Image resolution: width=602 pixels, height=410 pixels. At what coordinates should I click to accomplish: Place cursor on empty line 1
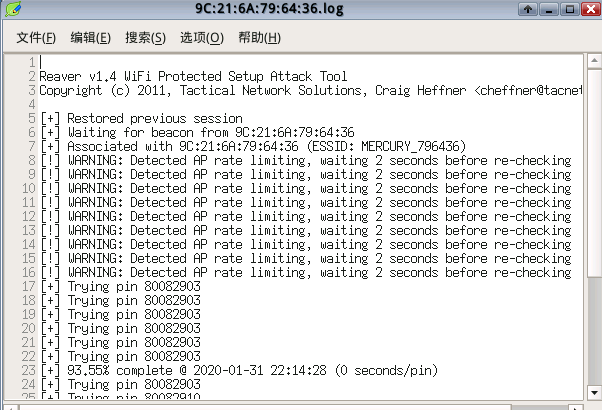point(200,62)
